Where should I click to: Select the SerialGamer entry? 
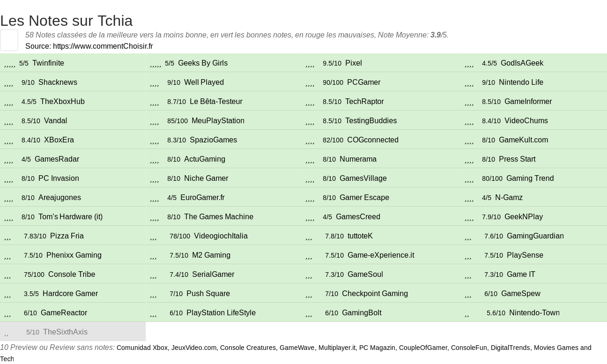pyautogui.click(x=213, y=274)
